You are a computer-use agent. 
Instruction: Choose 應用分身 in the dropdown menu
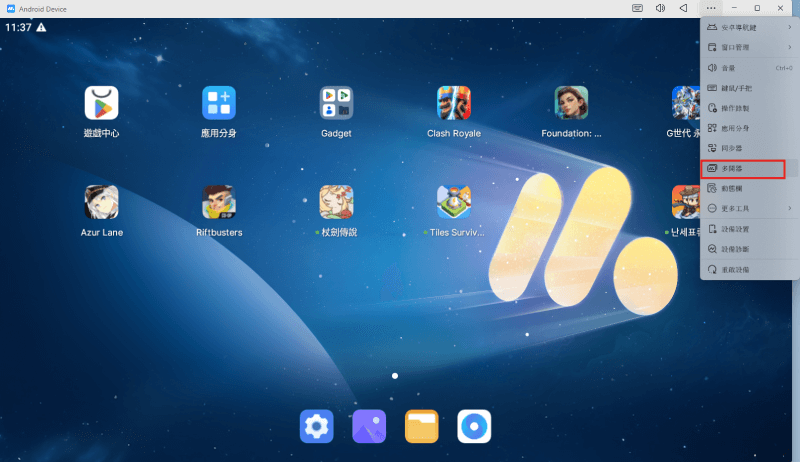[x=749, y=129]
